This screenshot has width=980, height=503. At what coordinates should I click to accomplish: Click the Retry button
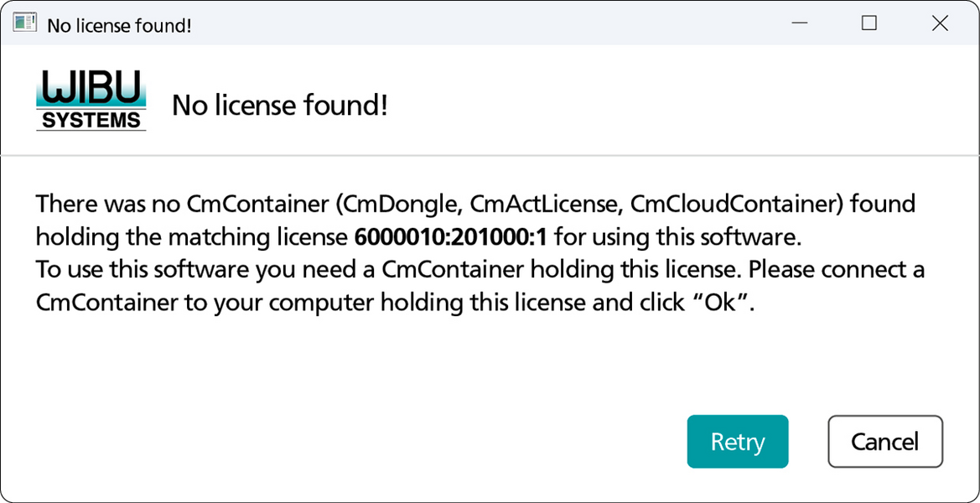coord(738,442)
